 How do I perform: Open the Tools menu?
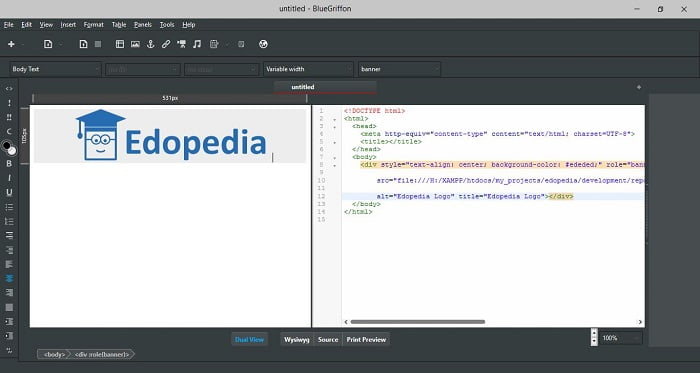click(x=167, y=25)
